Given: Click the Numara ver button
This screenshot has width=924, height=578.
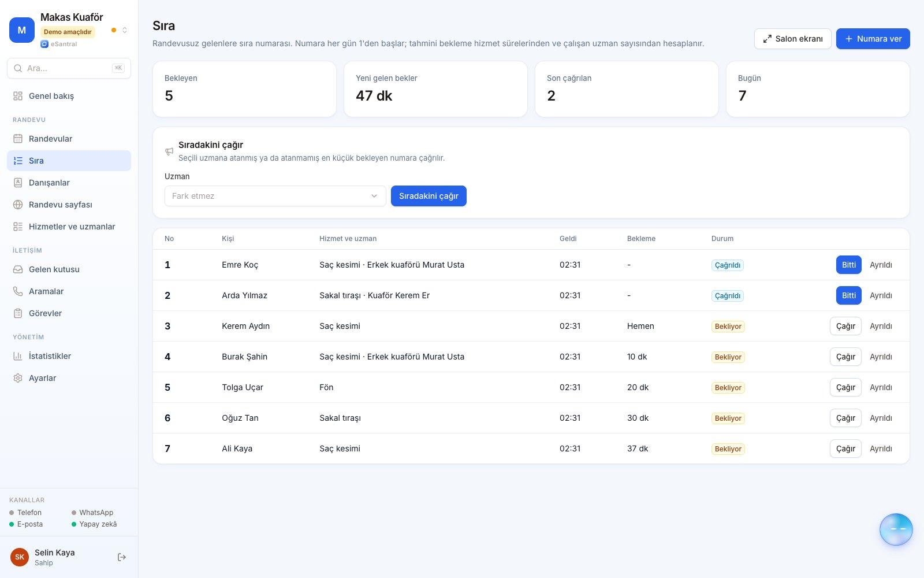Looking at the screenshot, I should click(x=873, y=39).
